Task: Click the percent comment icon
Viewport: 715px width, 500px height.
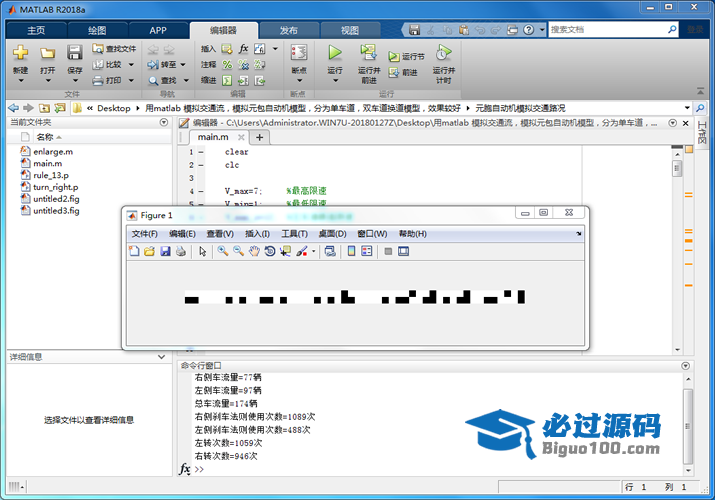Action: pyautogui.click(x=227, y=65)
